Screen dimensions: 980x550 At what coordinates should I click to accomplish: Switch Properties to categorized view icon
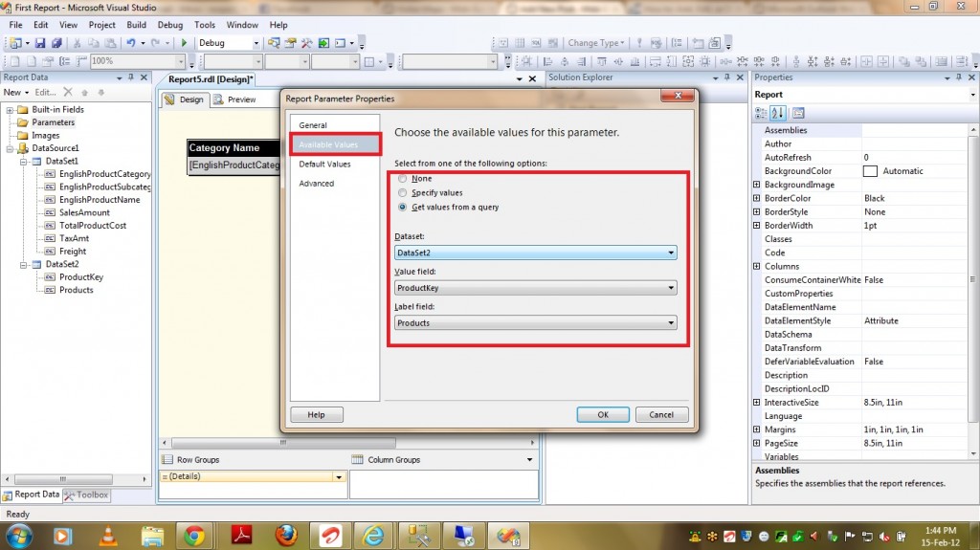(763, 113)
